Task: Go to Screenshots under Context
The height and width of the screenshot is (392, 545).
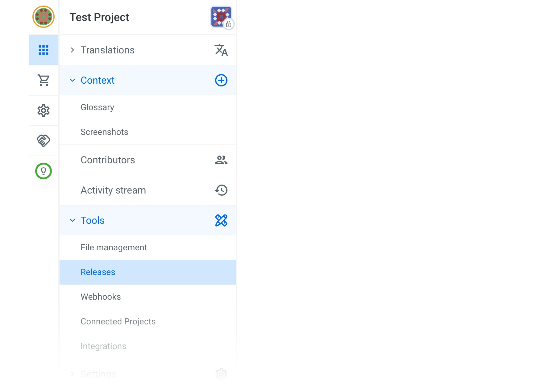Action: click(104, 132)
